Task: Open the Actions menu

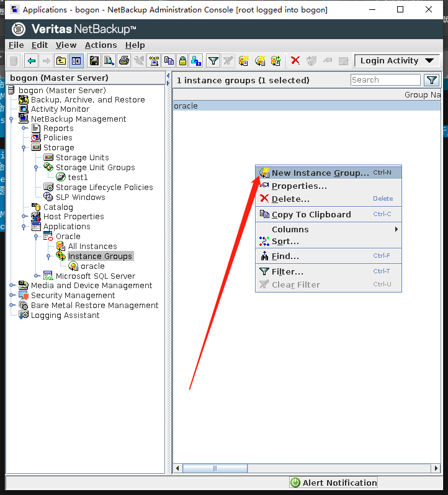Action: point(101,45)
